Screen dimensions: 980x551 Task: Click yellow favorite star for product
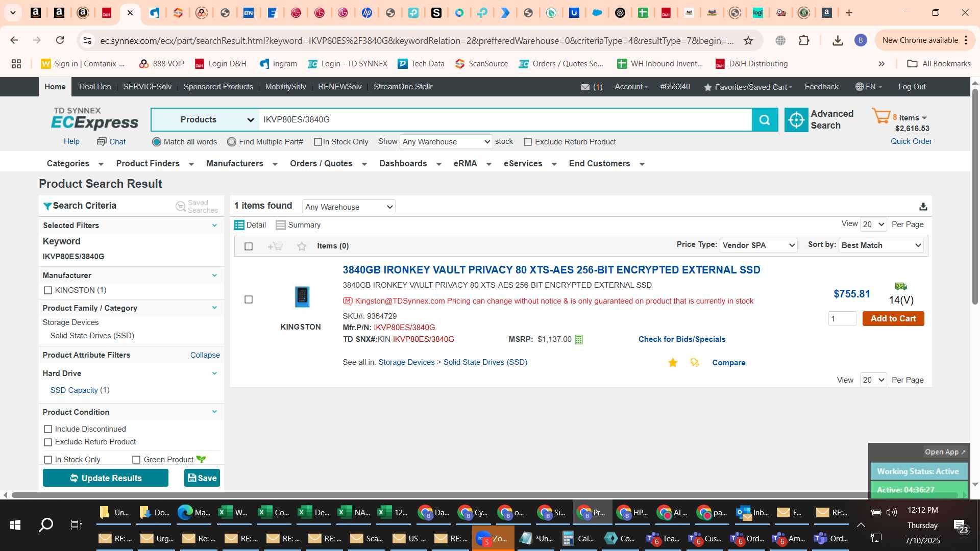[673, 363]
